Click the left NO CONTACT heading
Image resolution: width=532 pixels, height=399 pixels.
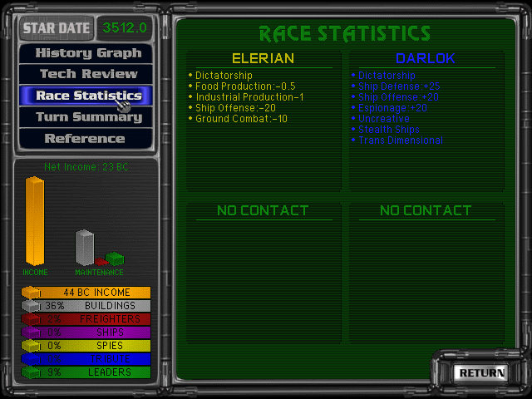pyautogui.click(x=263, y=210)
